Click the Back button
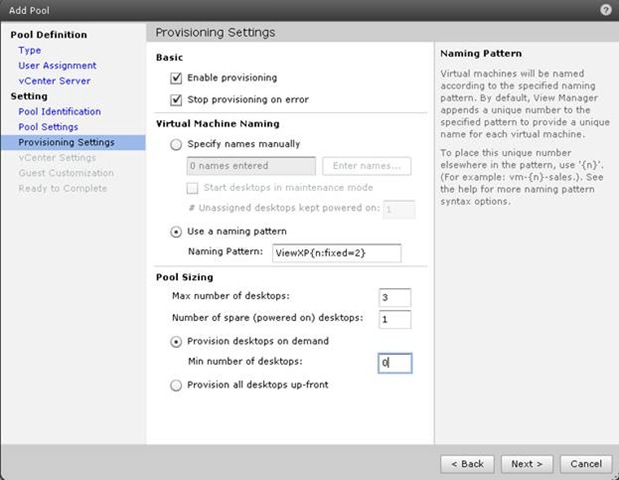The image size is (619, 480). coord(467,464)
